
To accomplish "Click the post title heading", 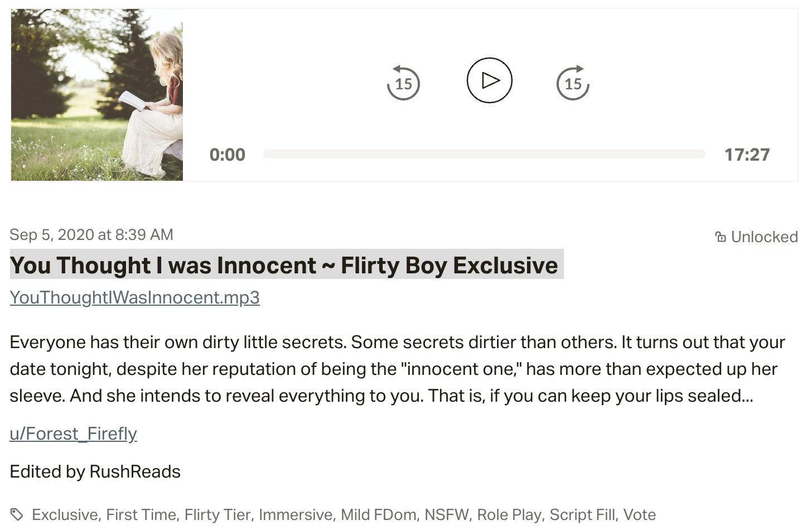I will pyautogui.click(x=284, y=266).
